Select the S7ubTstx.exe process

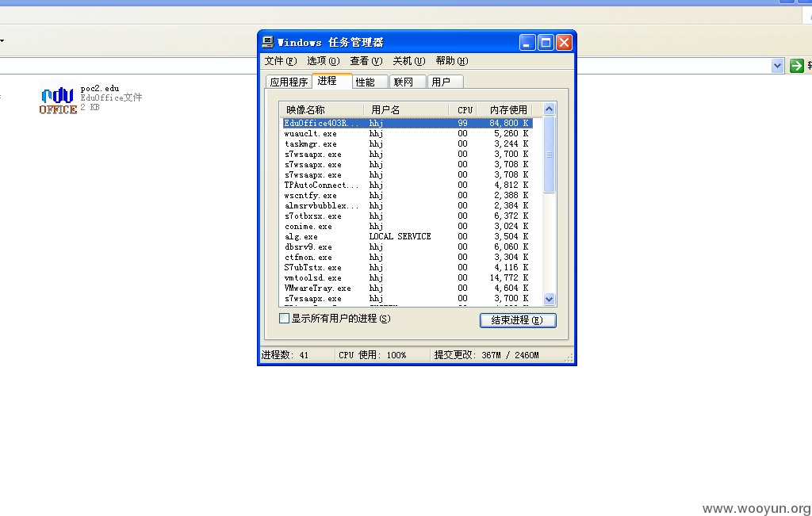(312, 268)
